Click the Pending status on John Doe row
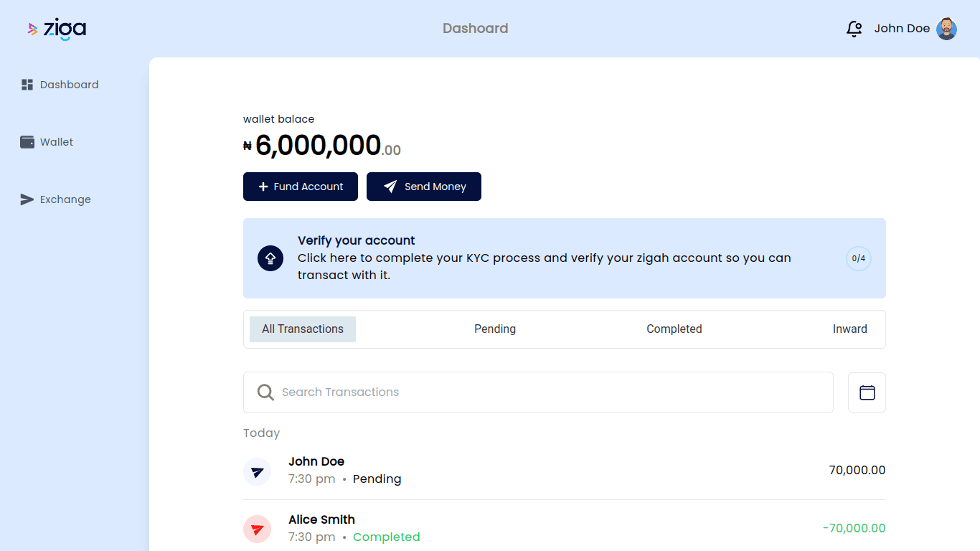980x551 pixels. click(x=377, y=479)
